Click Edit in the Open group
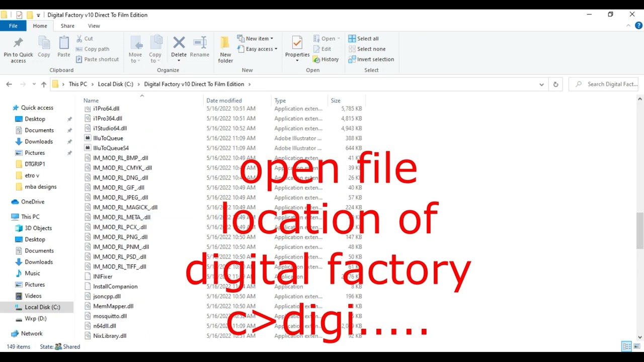 (x=322, y=49)
